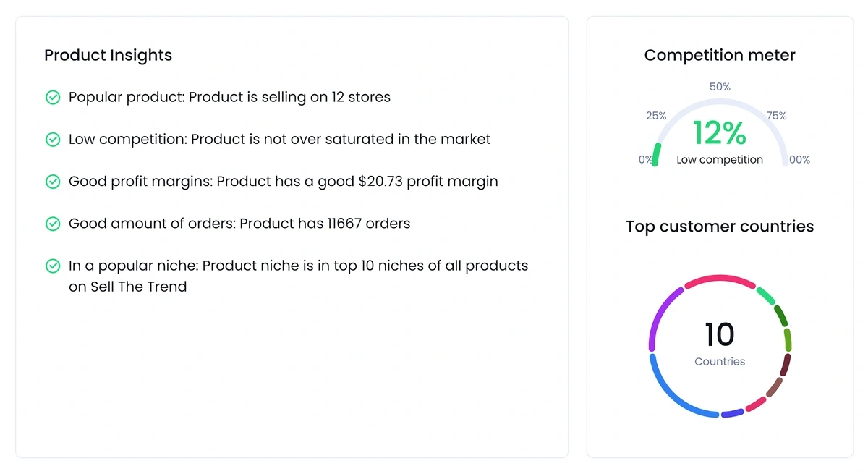This screenshot has height=474, width=868.
Task: Click the check icon beside Popular product
Action: [53, 98]
